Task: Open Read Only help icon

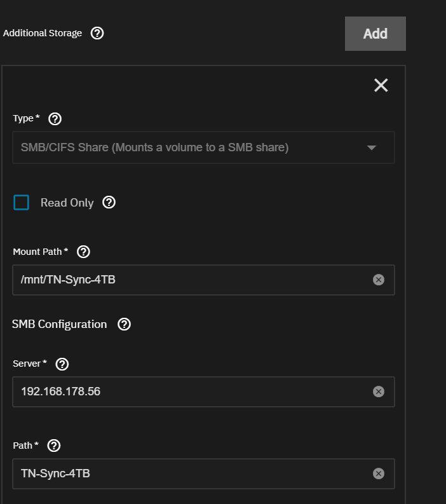Action: click(109, 203)
